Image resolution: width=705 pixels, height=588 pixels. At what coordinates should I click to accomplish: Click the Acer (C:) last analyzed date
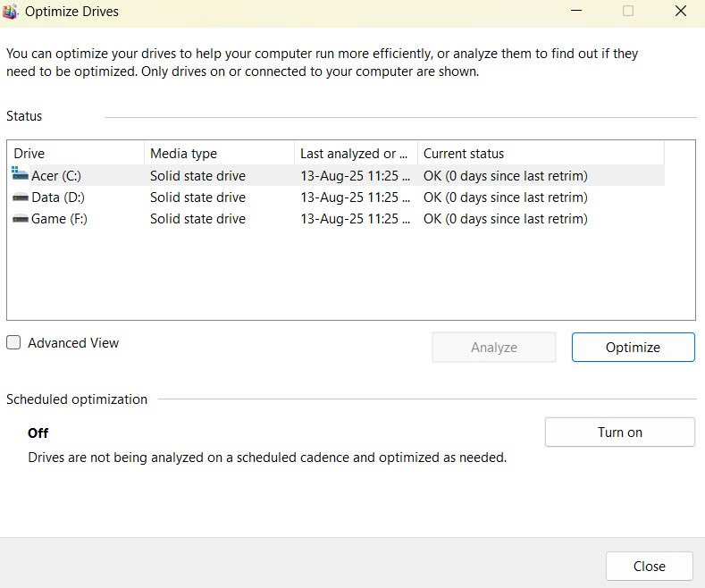(x=355, y=176)
